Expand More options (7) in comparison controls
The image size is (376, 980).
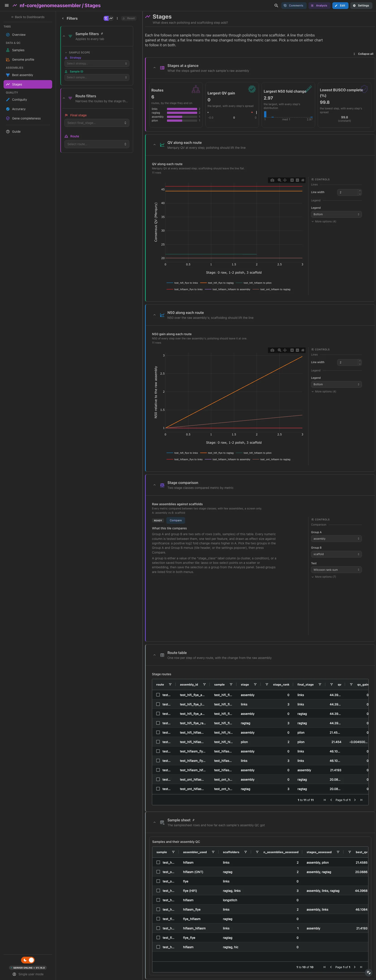[x=323, y=577]
